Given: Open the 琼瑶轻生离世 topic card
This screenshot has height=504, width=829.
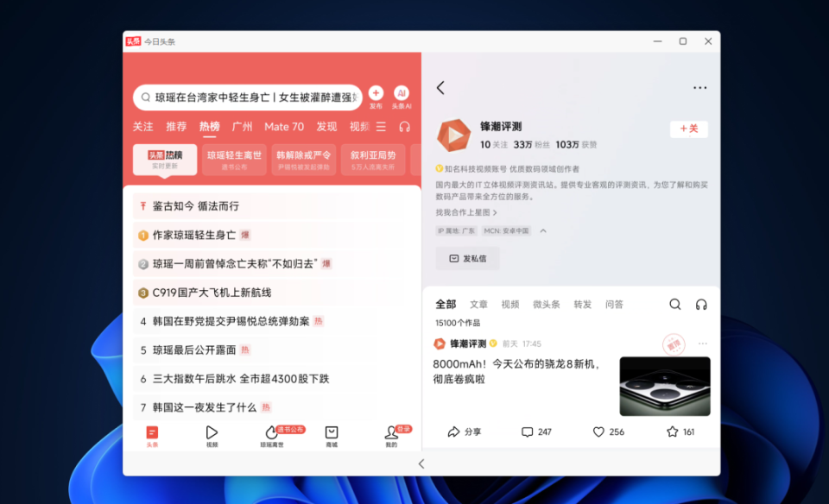Looking at the screenshot, I should click(x=234, y=160).
